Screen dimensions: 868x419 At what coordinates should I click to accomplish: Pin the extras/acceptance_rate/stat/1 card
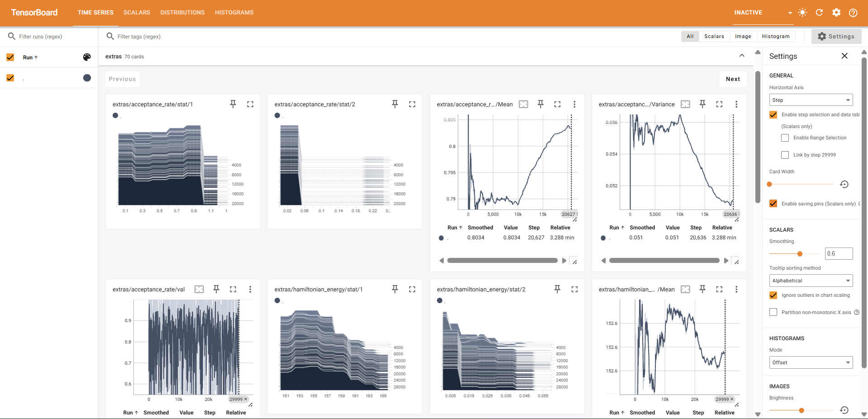(x=233, y=104)
